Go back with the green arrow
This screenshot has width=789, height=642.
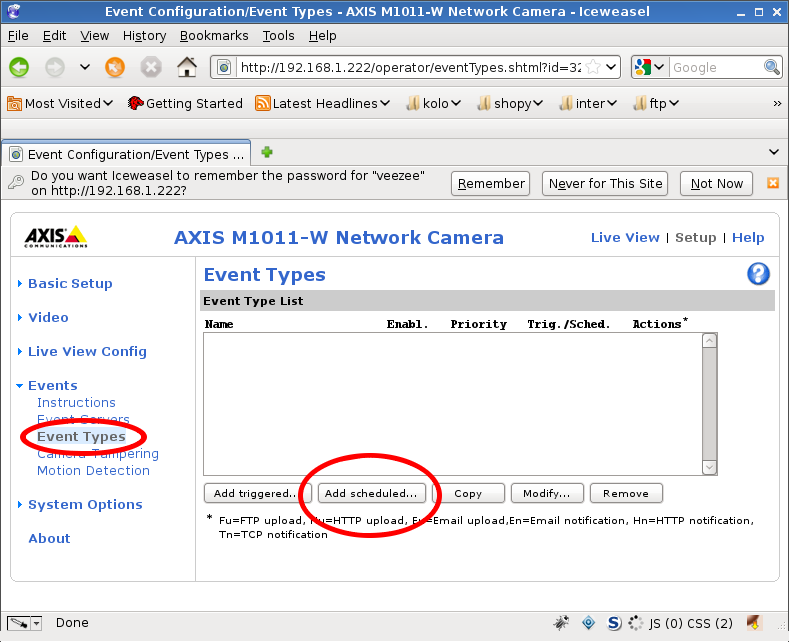click(19, 67)
